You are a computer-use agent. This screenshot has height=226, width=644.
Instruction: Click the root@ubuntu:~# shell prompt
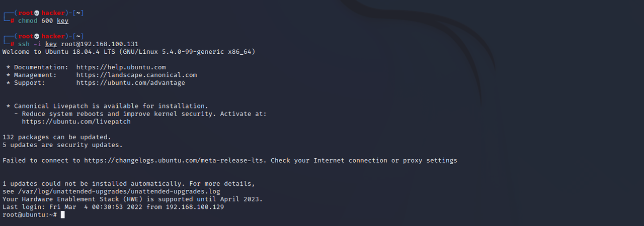point(30,214)
